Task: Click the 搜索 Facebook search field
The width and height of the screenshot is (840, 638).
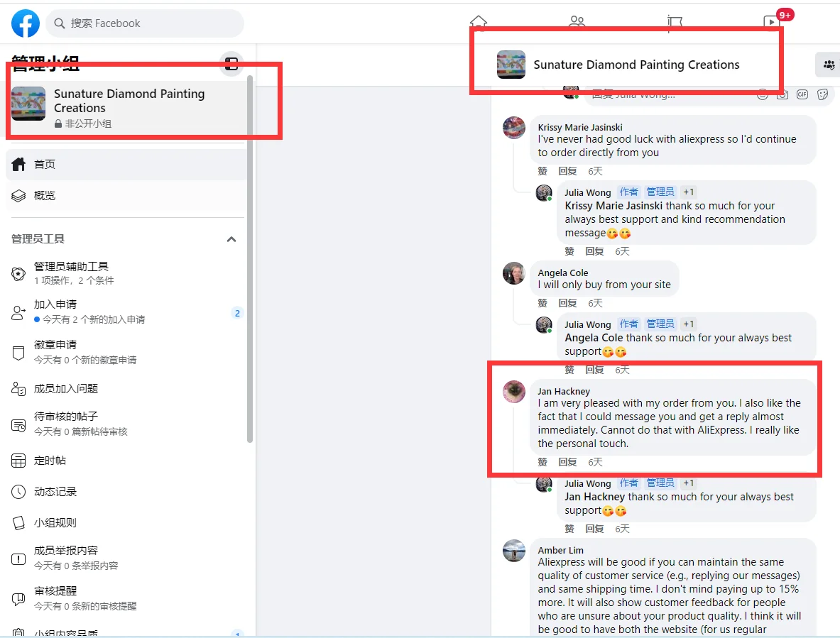Action: 145,23
